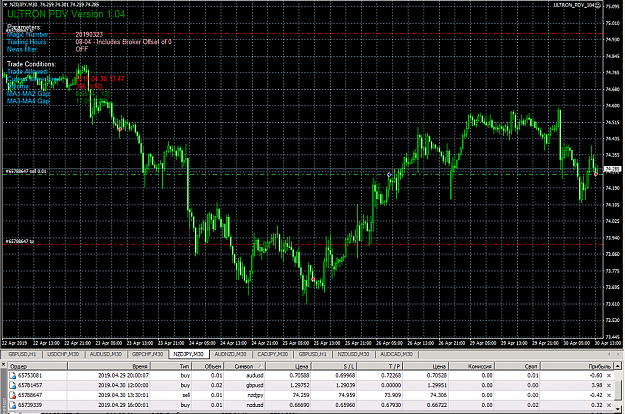This screenshot has width=625, height=414.
Task: Switch to the CADJPY,M30 chart tab
Action: pos(272,354)
